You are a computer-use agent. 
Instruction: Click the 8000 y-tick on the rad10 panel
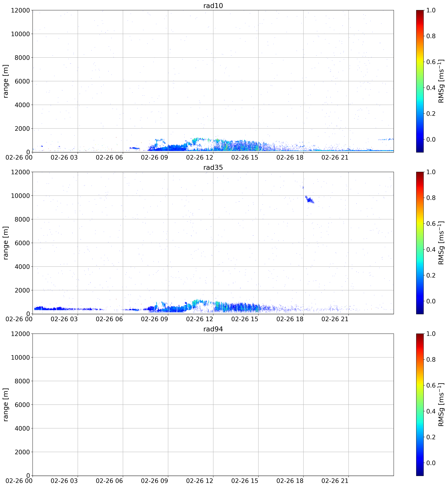click(22, 57)
